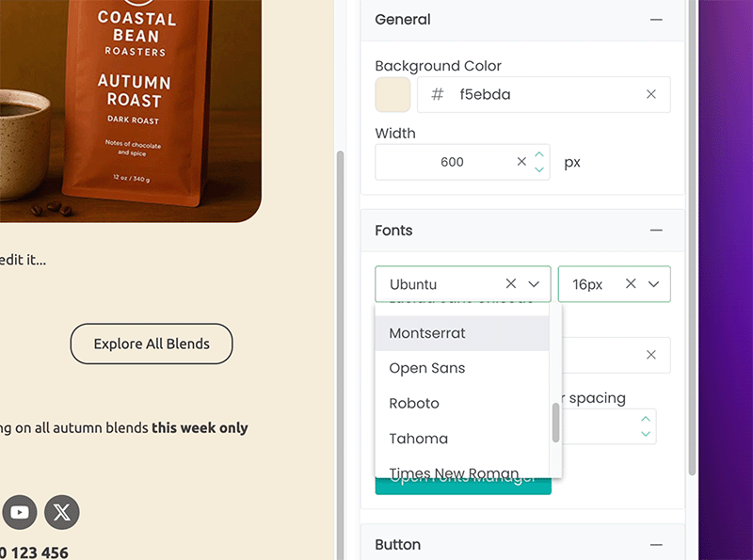Click the Explore All Blends button
The height and width of the screenshot is (560, 753).
click(x=152, y=344)
